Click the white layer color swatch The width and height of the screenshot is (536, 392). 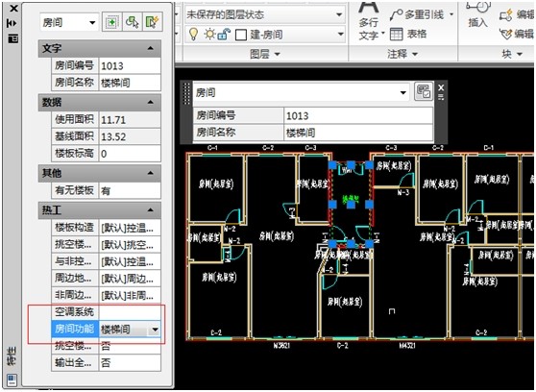point(241,35)
